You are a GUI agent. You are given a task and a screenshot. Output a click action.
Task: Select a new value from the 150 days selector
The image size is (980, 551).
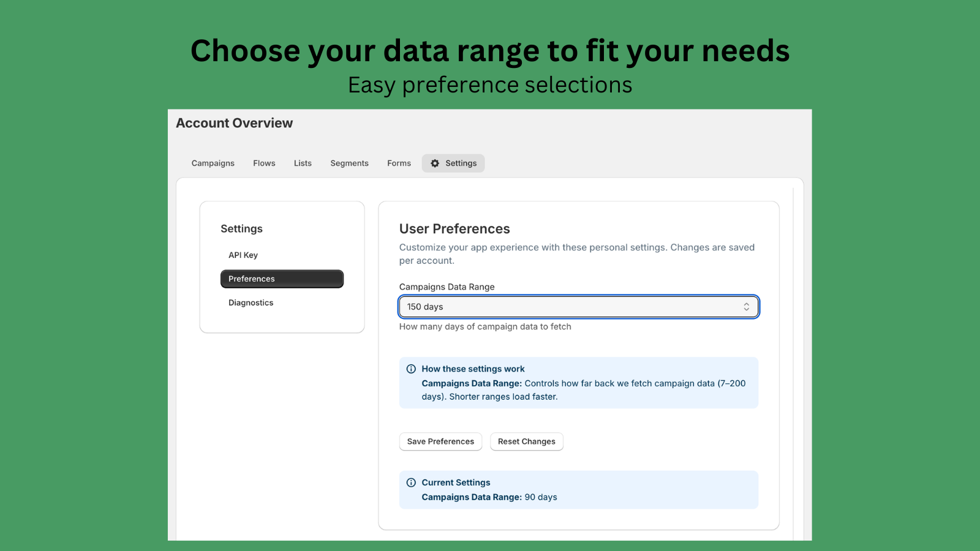pos(578,306)
